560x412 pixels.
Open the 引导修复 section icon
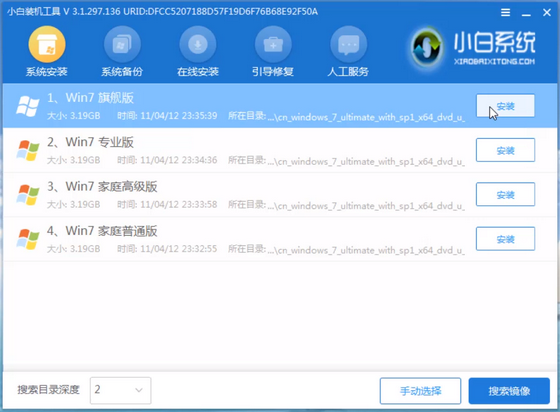click(x=273, y=44)
